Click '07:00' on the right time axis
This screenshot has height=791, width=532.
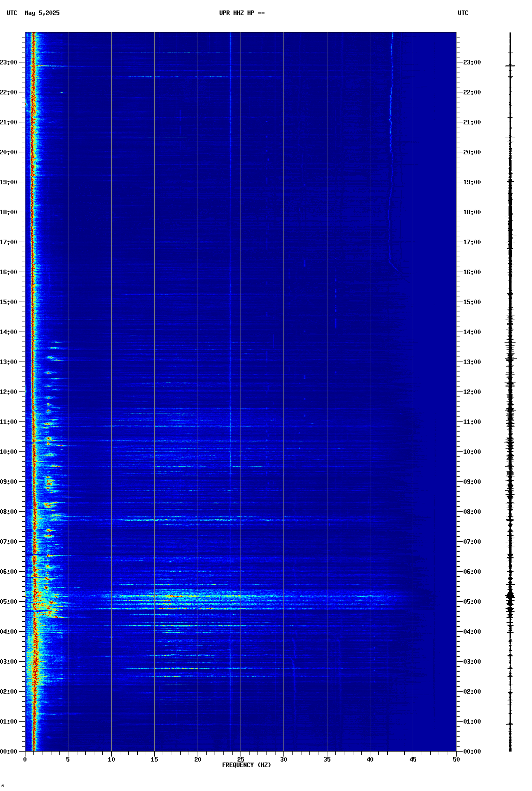click(x=472, y=542)
